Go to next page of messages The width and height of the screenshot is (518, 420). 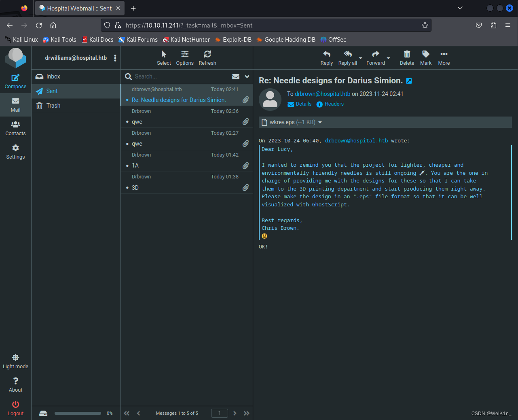coord(235,413)
